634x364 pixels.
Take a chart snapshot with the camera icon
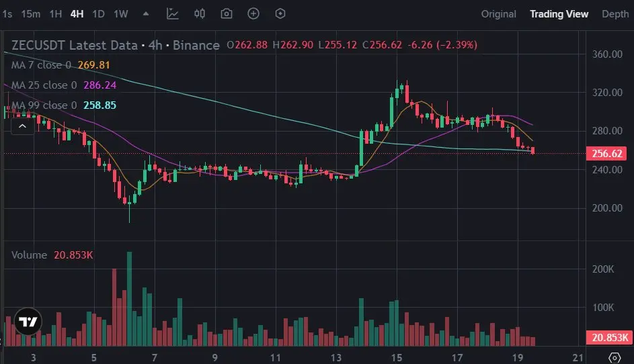227,13
